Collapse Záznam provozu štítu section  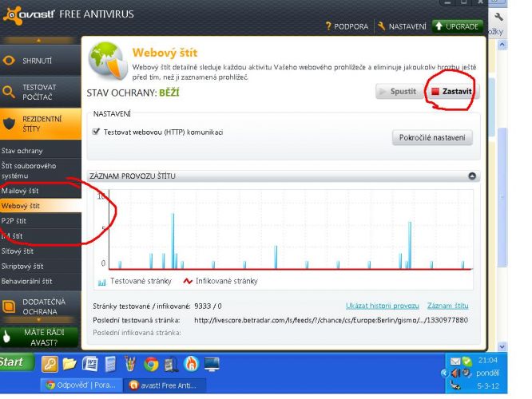coord(472,176)
